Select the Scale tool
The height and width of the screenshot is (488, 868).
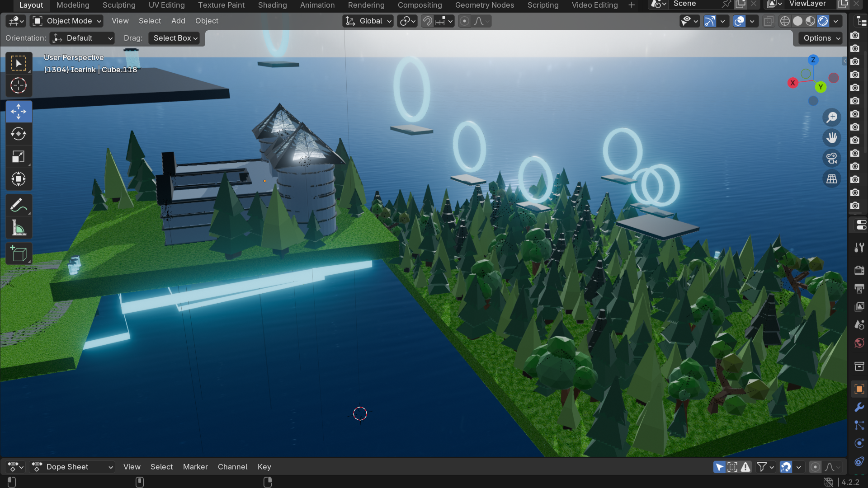(19, 157)
